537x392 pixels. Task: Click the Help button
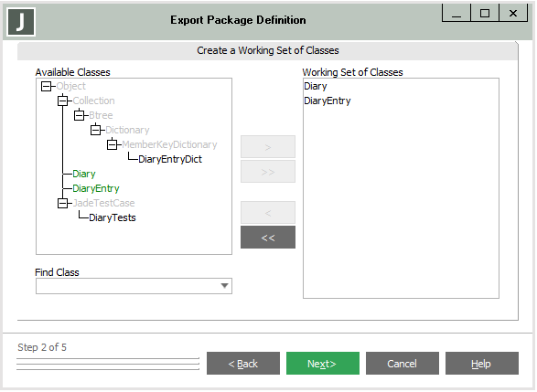click(x=481, y=364)
